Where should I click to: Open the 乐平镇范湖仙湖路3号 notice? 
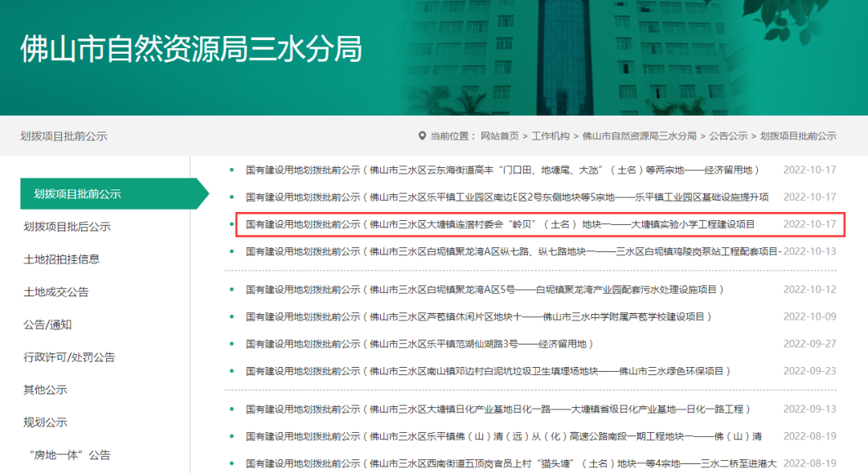coord(420,344)
